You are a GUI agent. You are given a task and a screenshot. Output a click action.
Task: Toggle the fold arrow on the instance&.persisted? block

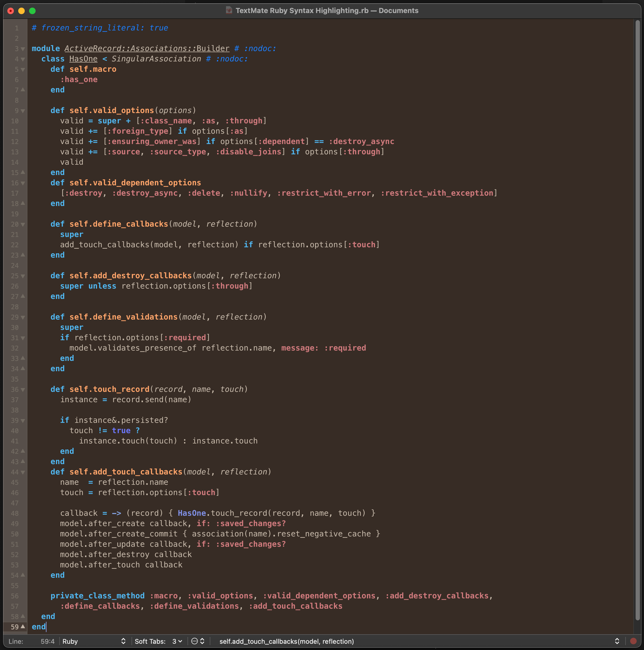[22, 420]
